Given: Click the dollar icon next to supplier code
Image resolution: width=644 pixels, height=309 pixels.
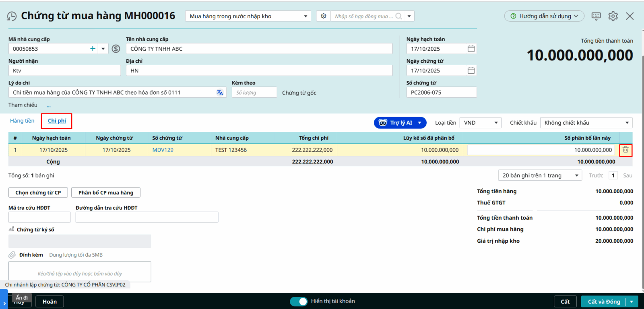Looking at the screenshot, I should [x=116, y=49].
